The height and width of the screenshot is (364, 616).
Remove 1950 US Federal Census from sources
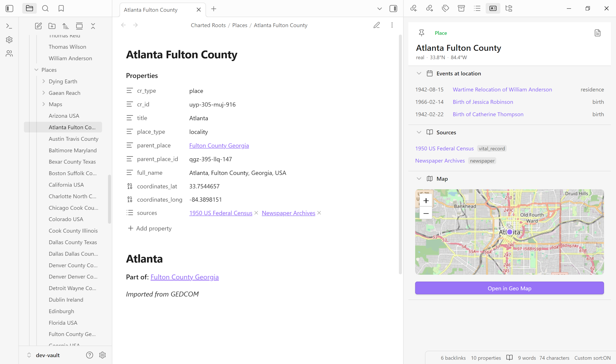(256, 213)
